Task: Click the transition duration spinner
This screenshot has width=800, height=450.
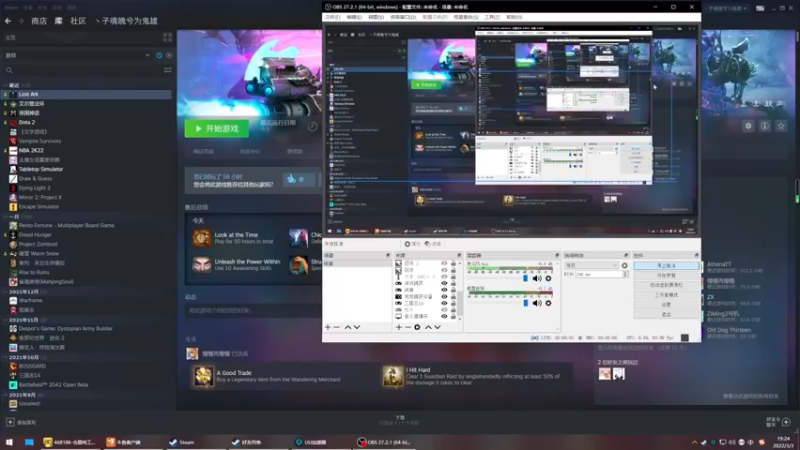Action: 625,274
